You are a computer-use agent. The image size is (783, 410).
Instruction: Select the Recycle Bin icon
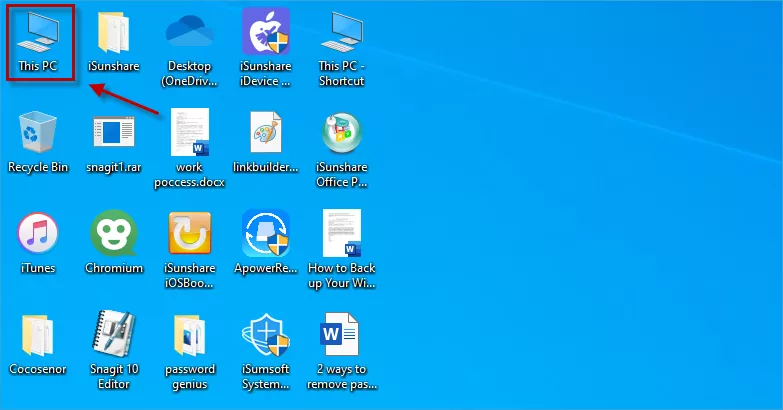[x=37, y=132]
